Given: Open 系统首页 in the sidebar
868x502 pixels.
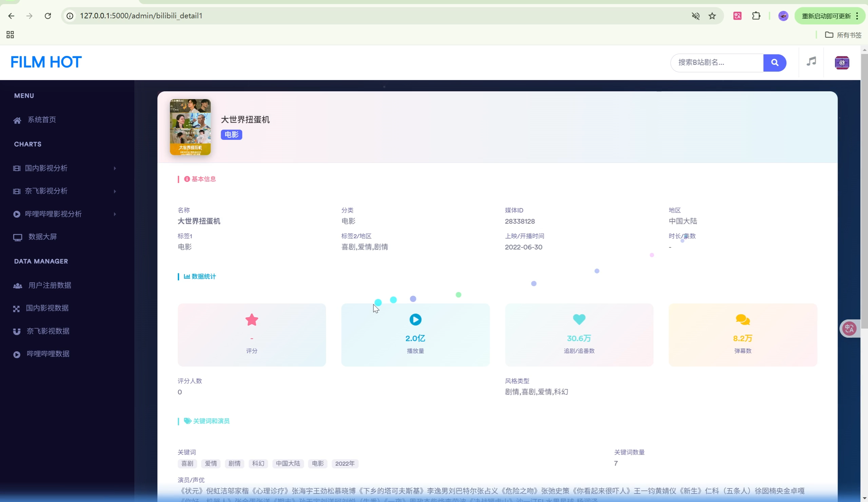Looking at the screenshot, I should point(41,119).
